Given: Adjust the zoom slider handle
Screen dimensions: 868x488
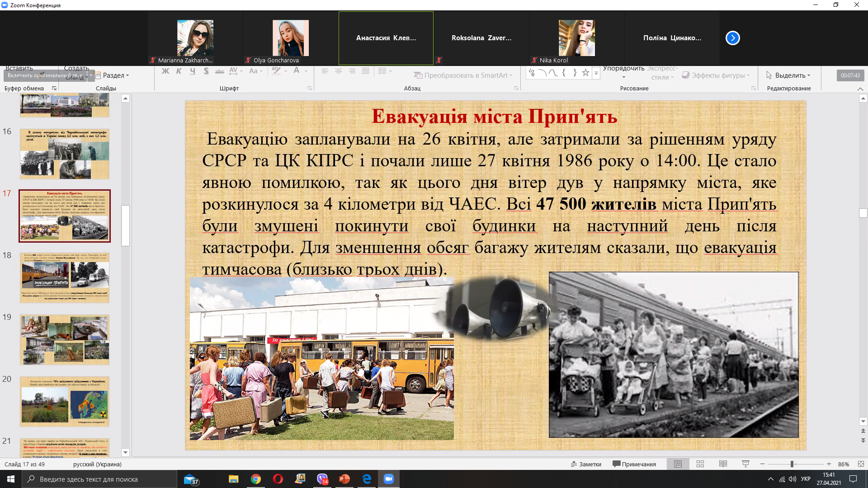Looking at the screenshot, I should click(x=792, y=464).
